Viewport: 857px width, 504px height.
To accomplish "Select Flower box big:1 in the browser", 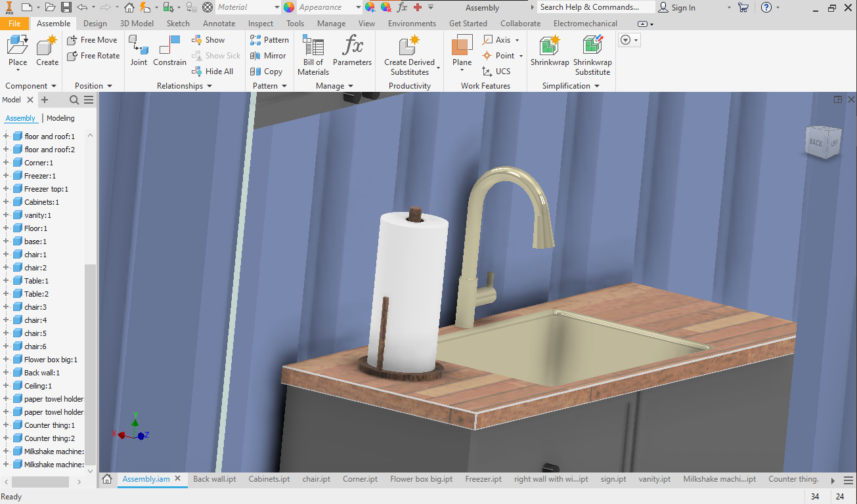I will [51, 360].
